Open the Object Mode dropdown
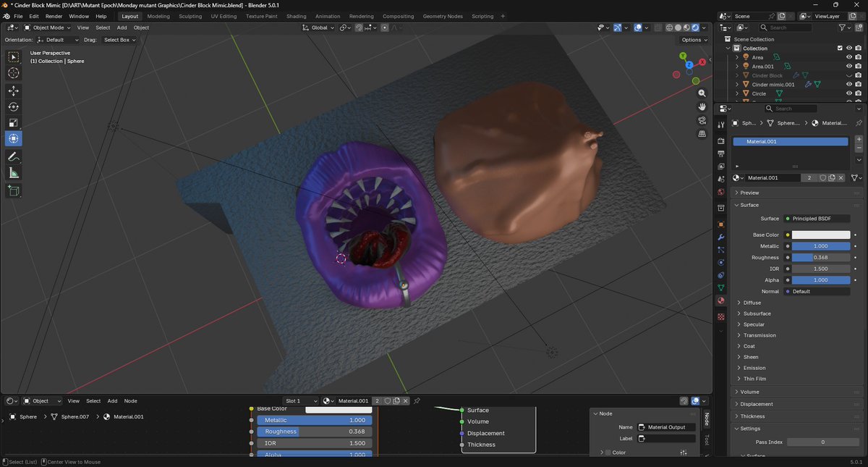Screen dimensions: 868x467 tap(48, 28)
